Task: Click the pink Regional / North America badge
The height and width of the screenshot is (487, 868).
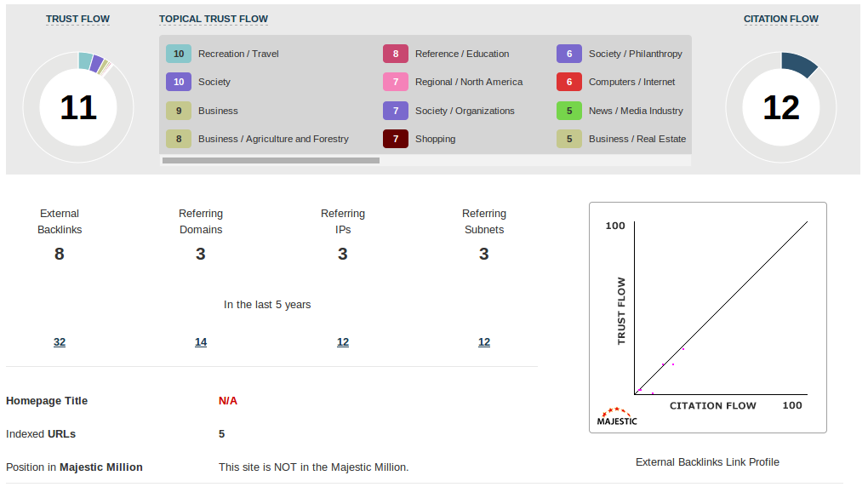Action: point(396,82)
